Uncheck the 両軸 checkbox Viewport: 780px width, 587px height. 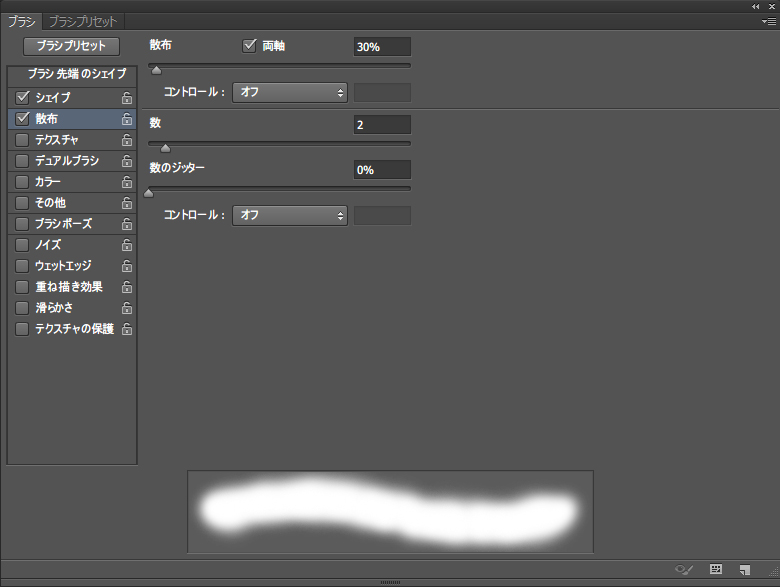[249, 46]
